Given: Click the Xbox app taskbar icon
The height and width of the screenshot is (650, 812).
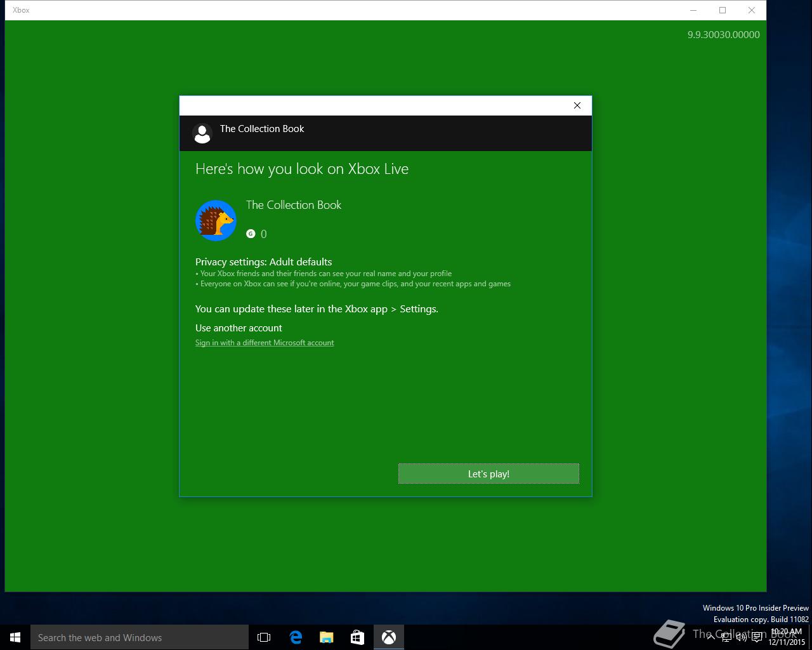Looking at the screenshot, I should [389, 637].
